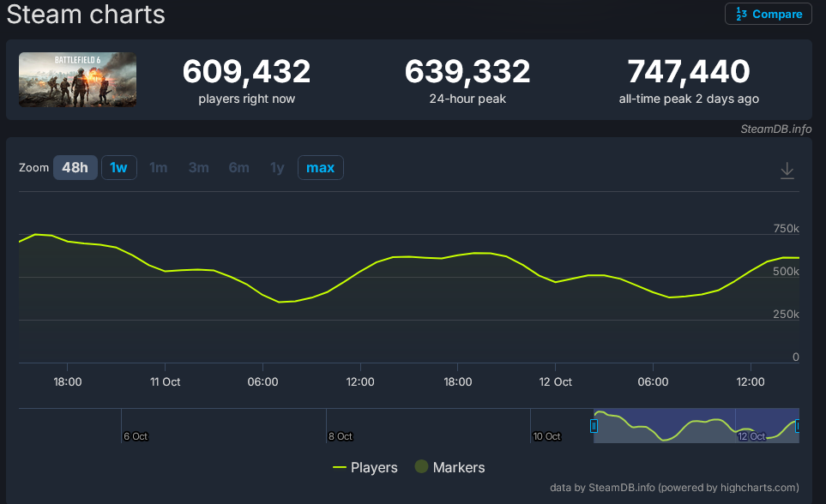Image resolution: width=826 pixels, height=504 pixels.
Task: Click the all-time peak 2 days ago label
Action: point(689,99)
